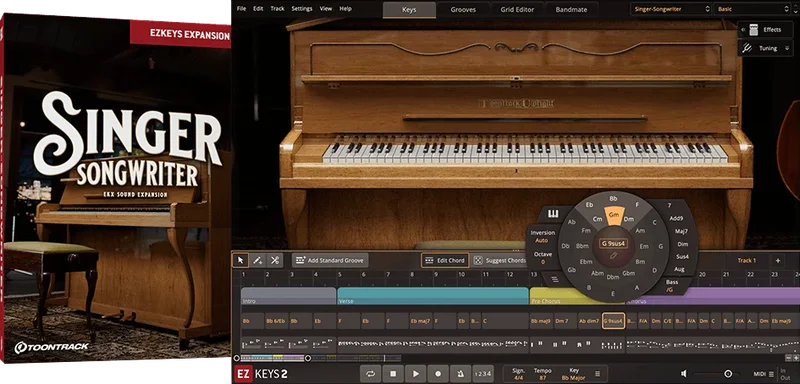This screenshot has width=800, height=384.
Task: Select the G 9sus4 chord block in timeline
Action: [x=613, y=321]
